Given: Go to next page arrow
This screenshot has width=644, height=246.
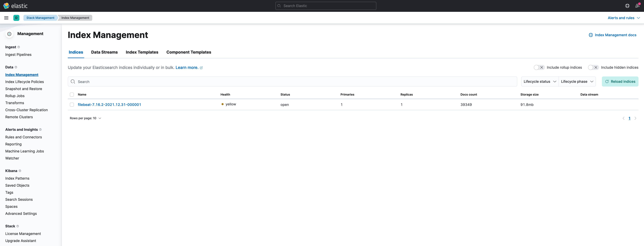Looking at the screenshot, I should pos(635,118).
